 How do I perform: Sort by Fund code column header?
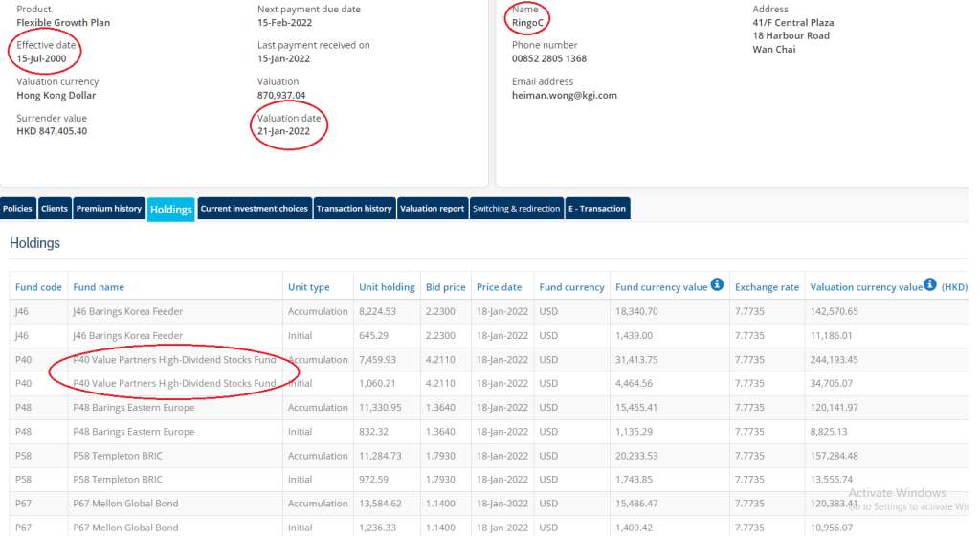(x=38, y=287)
